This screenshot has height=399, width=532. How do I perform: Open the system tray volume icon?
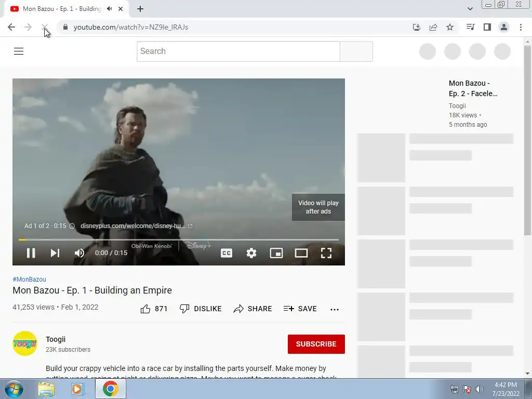[x=480, y=389]
